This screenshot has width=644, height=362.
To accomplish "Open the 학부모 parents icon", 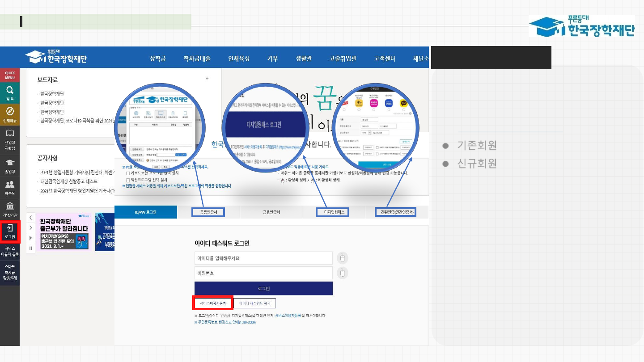I will [x=10, y=187].
